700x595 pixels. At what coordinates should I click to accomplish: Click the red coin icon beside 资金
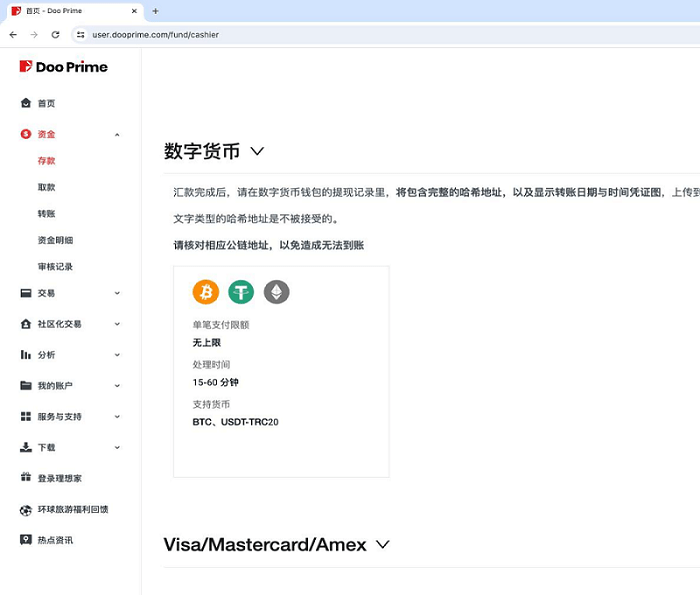26,134
